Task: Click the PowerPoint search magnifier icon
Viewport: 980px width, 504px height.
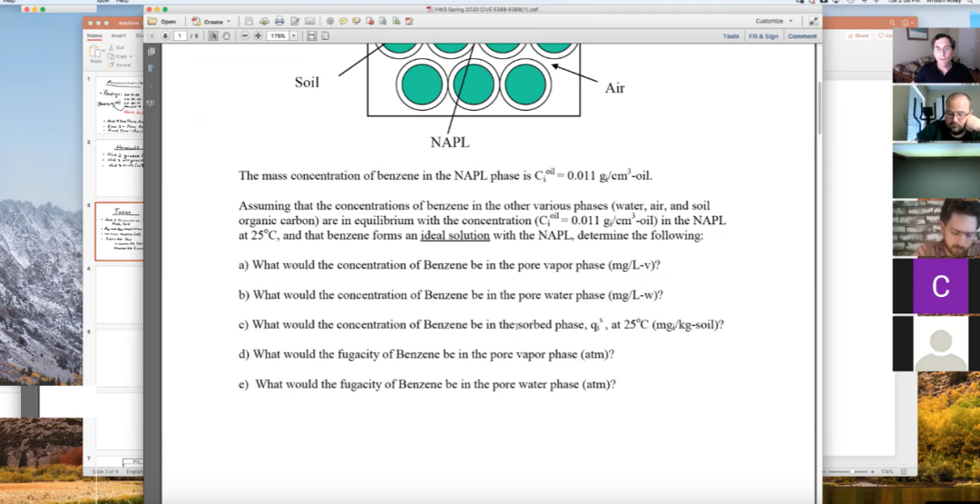Action: click(x=892, y=23)
